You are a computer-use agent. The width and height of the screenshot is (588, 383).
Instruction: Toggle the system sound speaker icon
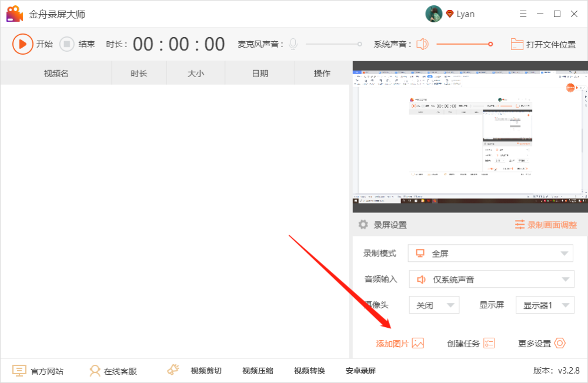tap(422, 44)
